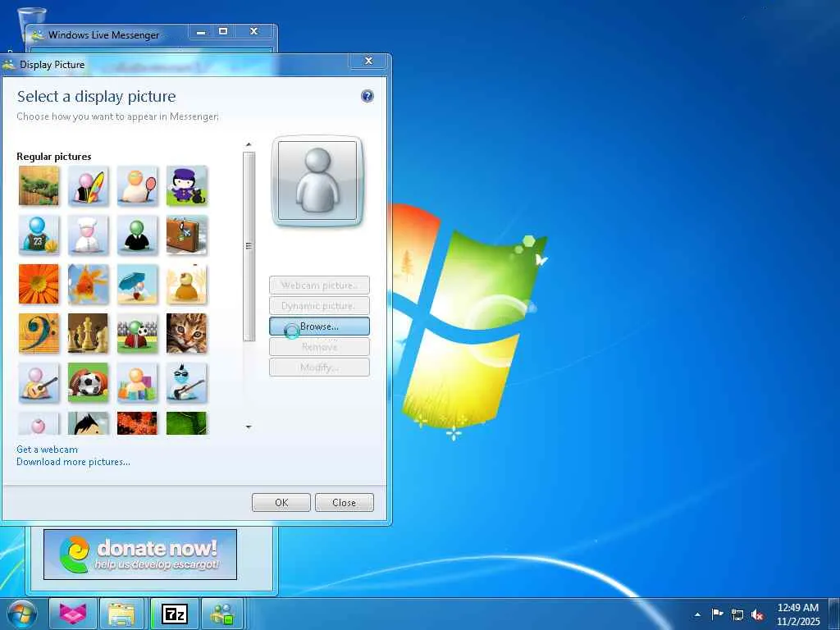Select the kitten face picture
The width and height of the screenshot is (840, 630).
(186, 333)
